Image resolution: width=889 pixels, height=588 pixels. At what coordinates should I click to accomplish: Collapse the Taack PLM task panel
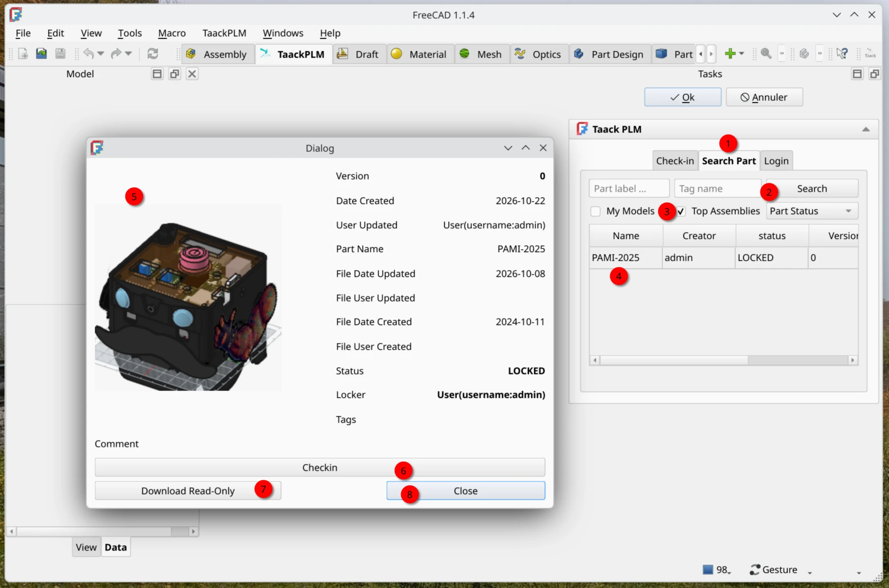pyautogui.click(x=866, y=129)
